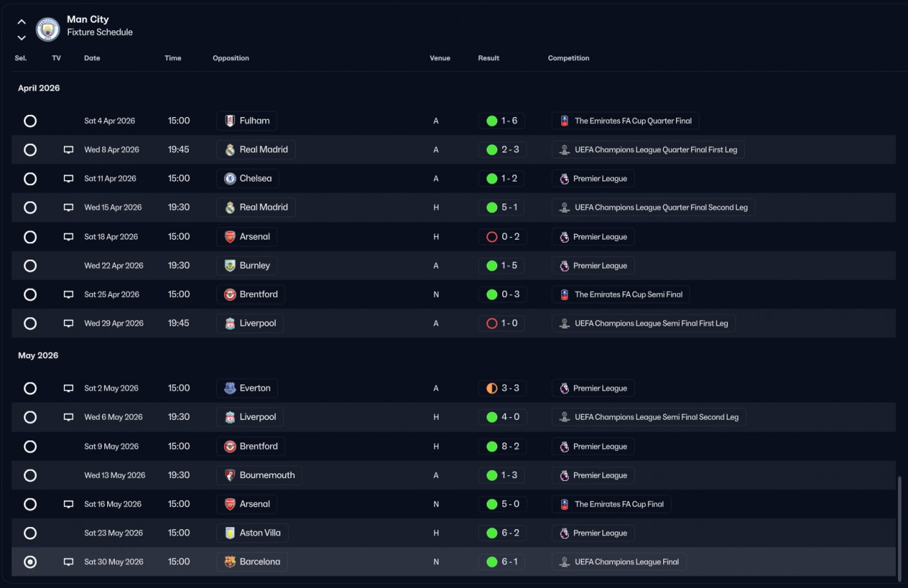
Task: Click the Chelsea club crest icon
Action: [230, 179]
